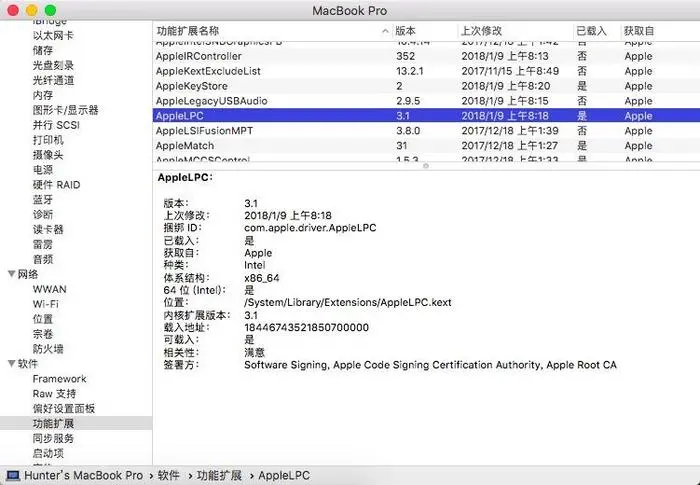
Task: Collapse the 网络 section disclosure triangle
Action: tap(11, 274)
